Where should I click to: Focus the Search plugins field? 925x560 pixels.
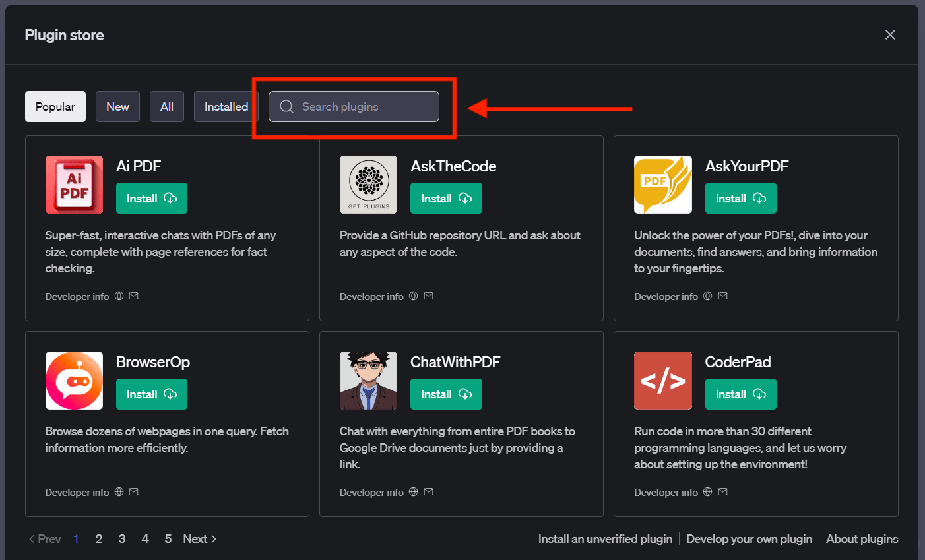[354, 107]
